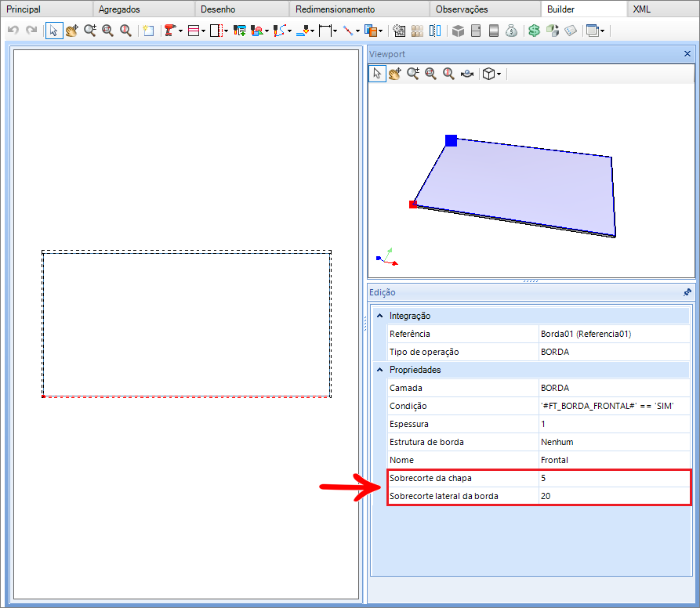Click the zoom in magnifier in main toolbar
The height and width of the screenshot is (608, 700).
tap(90, 31)
